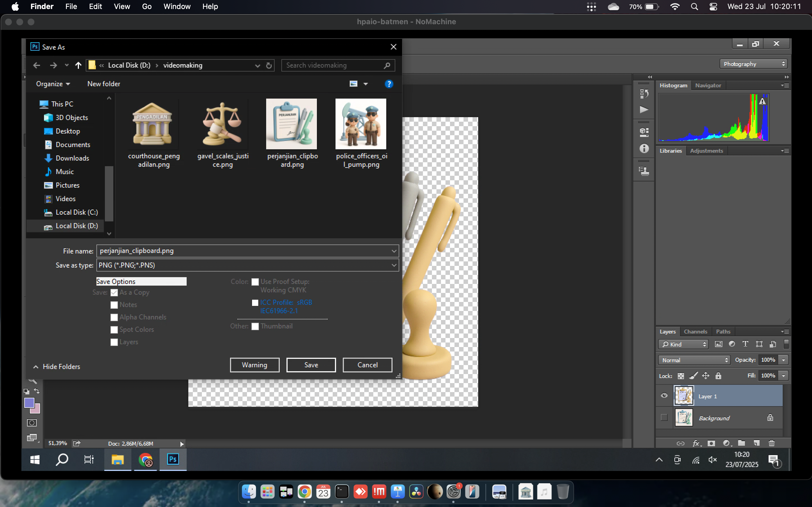Screen dimensions: 812x507
Task: Click the delete layer trash icon
Action: (x=771, y=443)
